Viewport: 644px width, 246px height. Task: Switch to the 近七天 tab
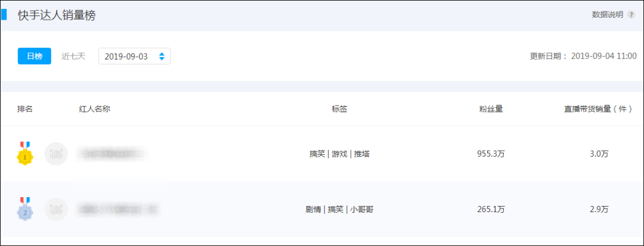point(73,56)
